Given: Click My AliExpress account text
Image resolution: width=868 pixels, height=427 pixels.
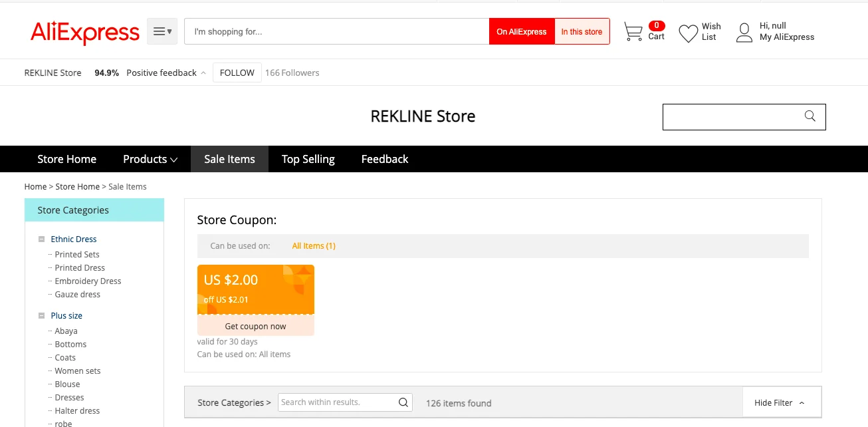Looking at the screenshot, I should (787, 37).
